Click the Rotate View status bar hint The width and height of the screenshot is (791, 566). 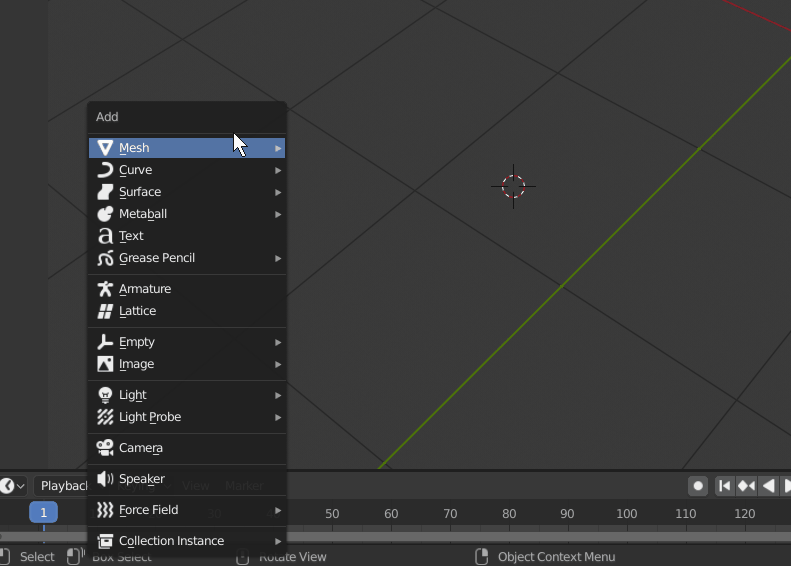(x=293, y=557)
